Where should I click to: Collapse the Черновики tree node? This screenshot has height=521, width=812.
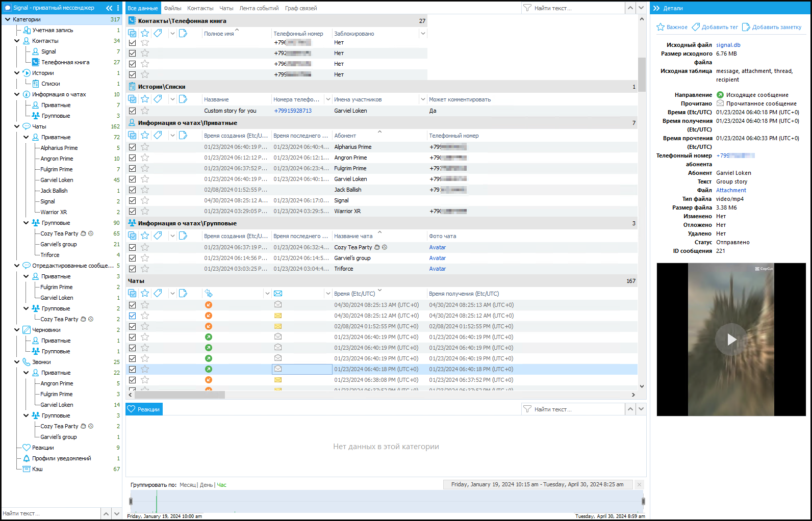pyautogui.click(x=17, y=330)
